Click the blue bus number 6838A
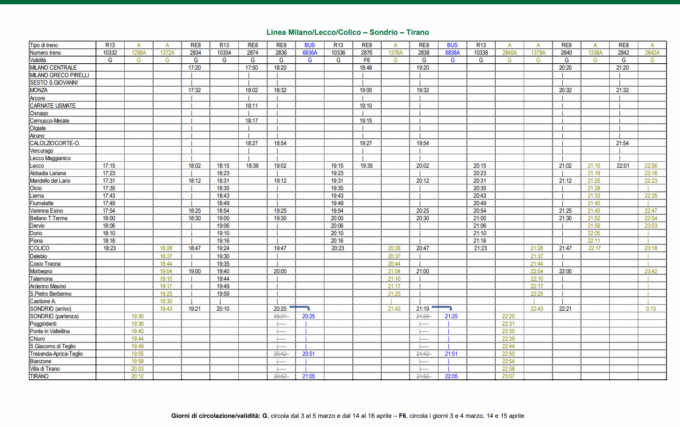This screenshot has width=680, height=427. (452, 52)
